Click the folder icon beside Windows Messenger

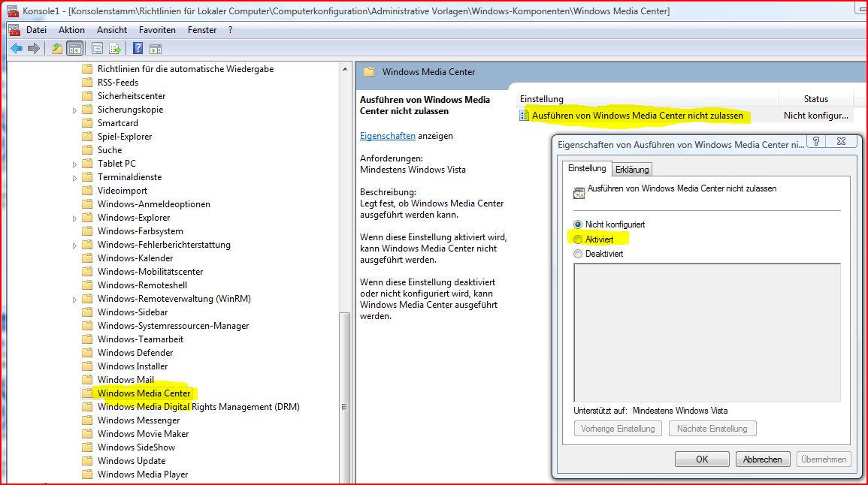pos(87,420)
